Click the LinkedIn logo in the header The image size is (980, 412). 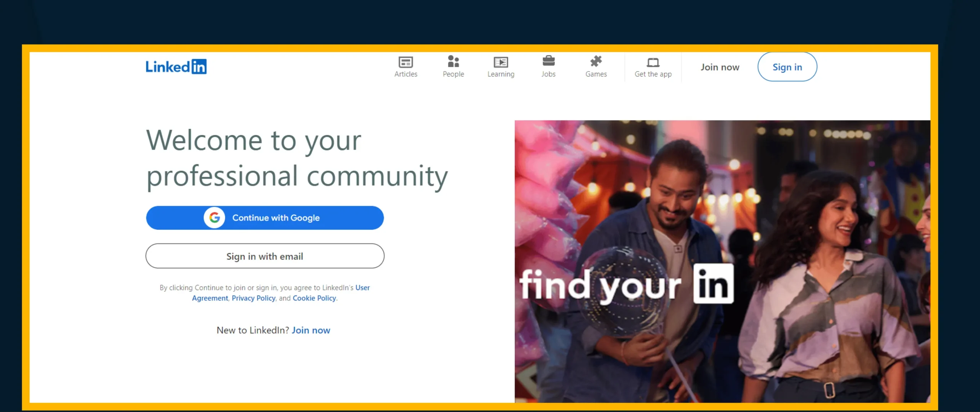(x=176, y=67)
